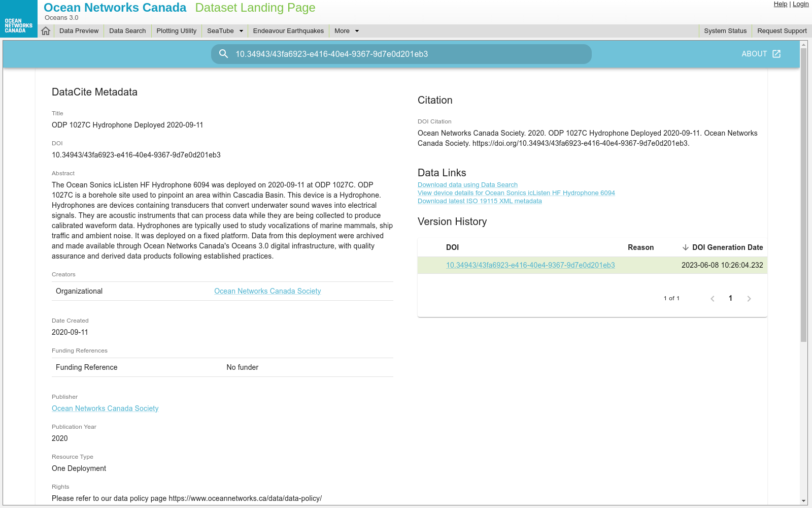Click the DOI column header

[x=452, y=247]
